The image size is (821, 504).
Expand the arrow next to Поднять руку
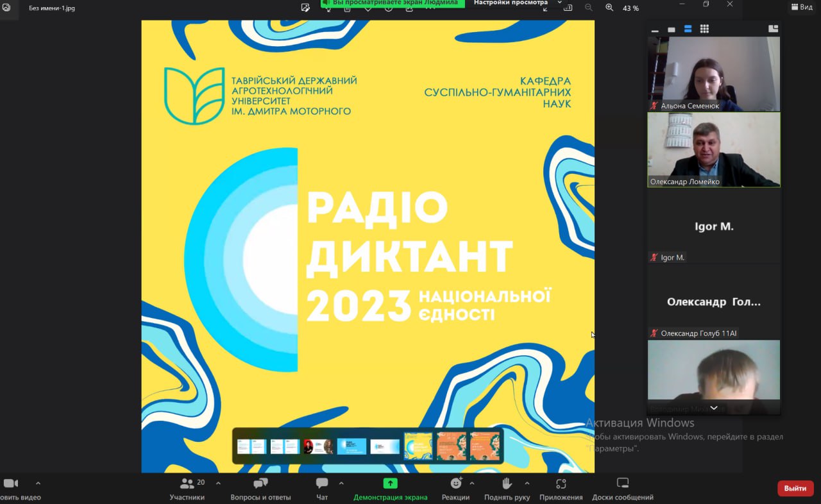click(x=527, y=483)
